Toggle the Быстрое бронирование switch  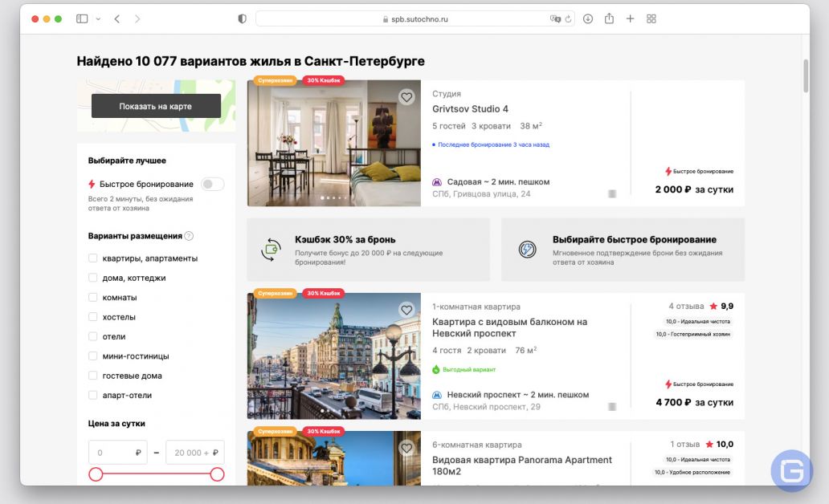point(213,184)
